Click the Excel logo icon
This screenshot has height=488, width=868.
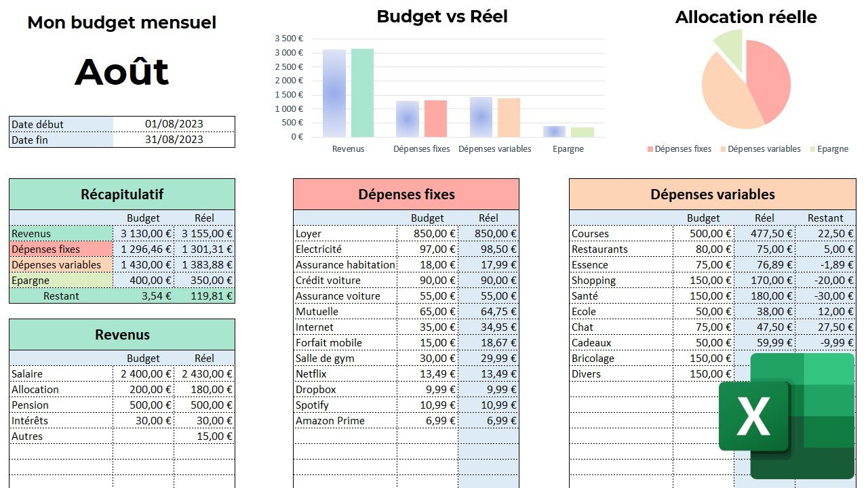tap(786, 415)
